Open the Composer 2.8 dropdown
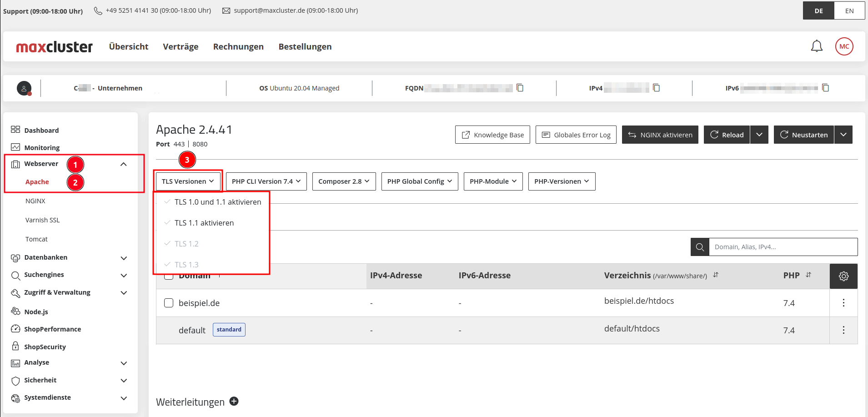 click(x=344, y=181)
